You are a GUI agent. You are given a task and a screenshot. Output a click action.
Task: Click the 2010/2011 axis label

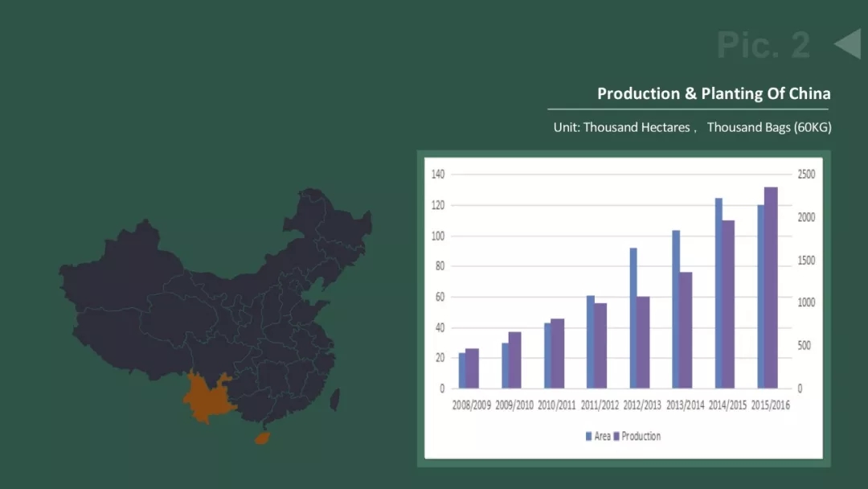tap(556, 405)
